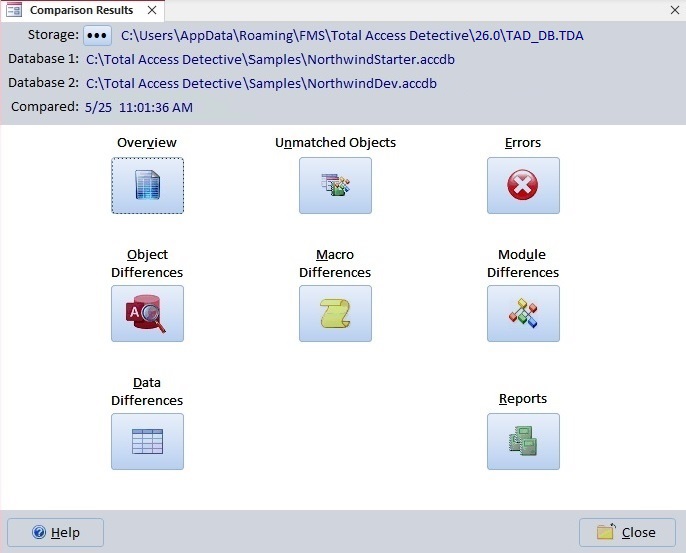Click the Compared date and time value

[140, 107]
